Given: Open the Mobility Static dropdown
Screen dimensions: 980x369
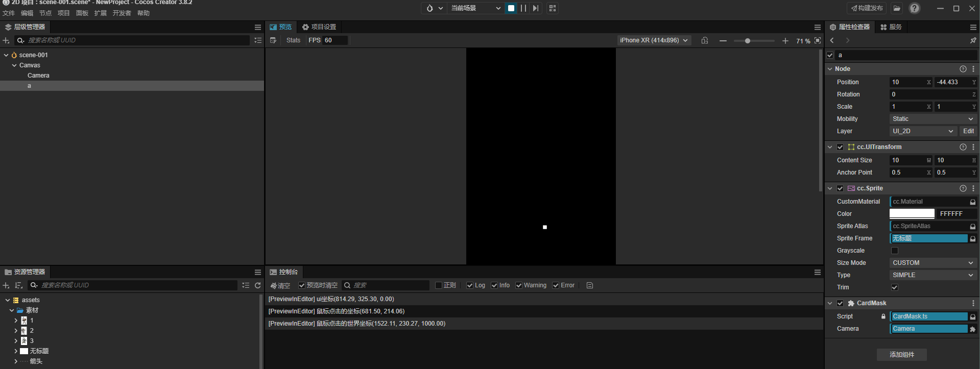Looking at the screenshot, I should tap(933, 119).
